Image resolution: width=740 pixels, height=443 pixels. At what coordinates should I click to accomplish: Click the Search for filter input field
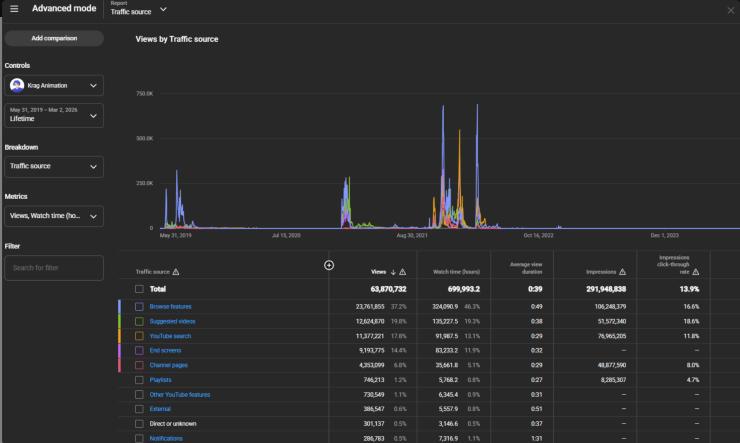click(54, 268)
